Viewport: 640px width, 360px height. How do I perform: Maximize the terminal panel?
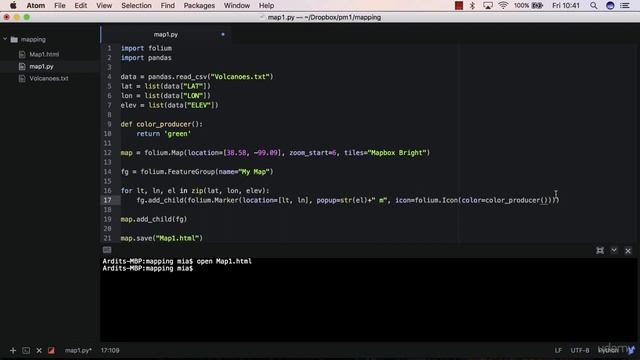pos(600,251)
